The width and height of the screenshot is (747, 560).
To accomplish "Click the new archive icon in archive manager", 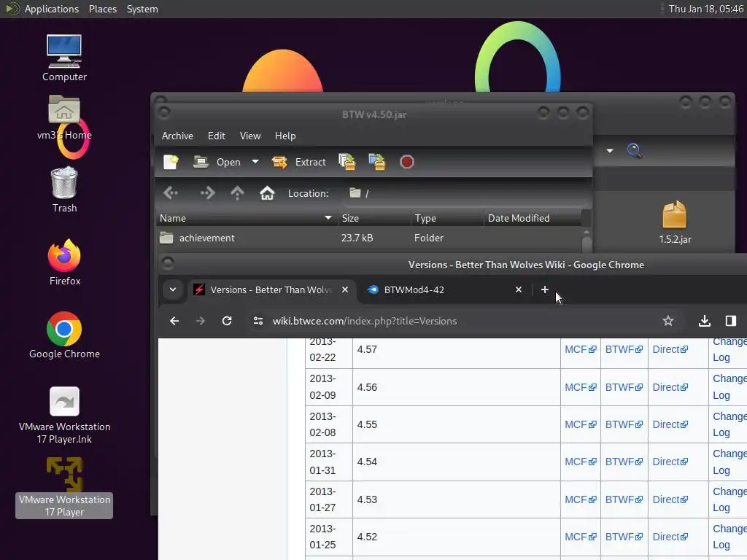I will 171,162.
